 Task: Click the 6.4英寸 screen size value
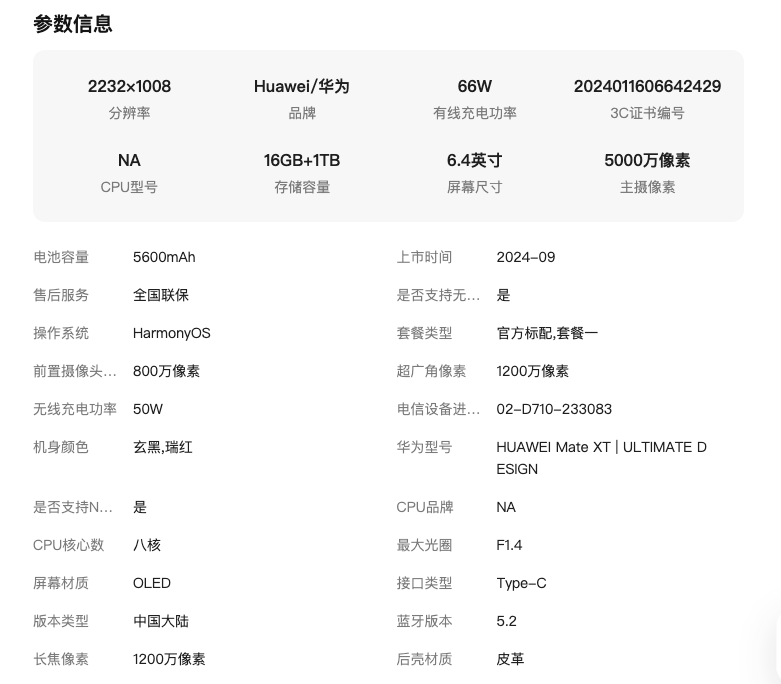(x=474, y=160)
